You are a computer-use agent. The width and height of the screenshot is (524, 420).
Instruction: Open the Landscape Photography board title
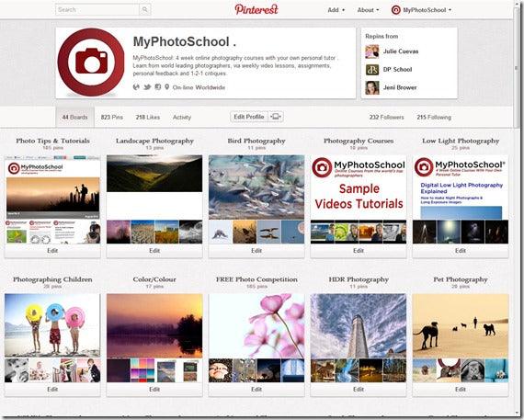(154, 141)
